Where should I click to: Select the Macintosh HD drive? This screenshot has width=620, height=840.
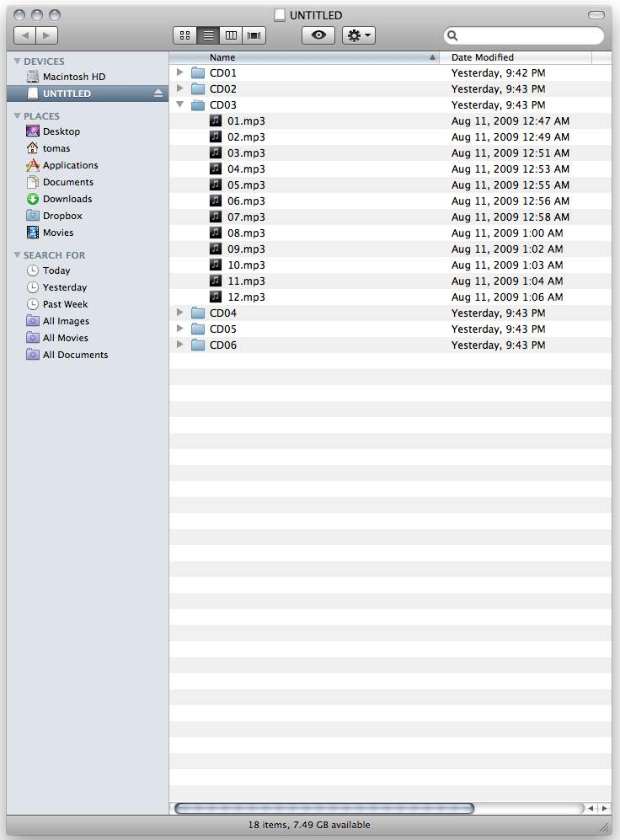[73, 77]
